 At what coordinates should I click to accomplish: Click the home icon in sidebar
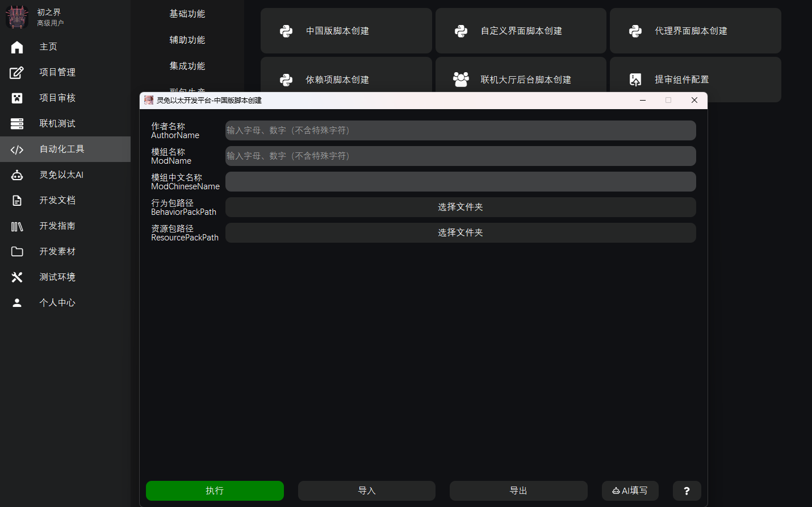tap(17, 47)
